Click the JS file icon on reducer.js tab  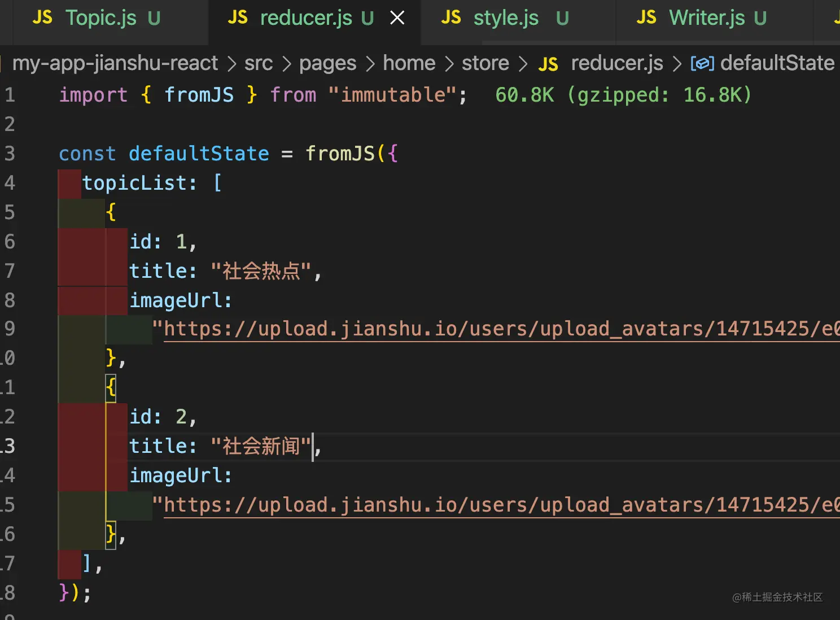(238, 18)
